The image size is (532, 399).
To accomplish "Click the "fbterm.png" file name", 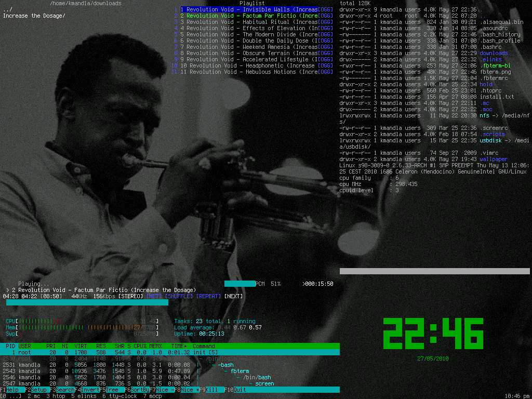I will click(x=495, y=72).
